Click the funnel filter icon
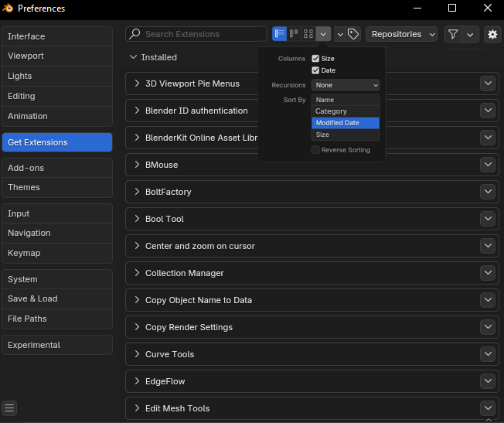The image size is (504, 423). coord(453,34)
